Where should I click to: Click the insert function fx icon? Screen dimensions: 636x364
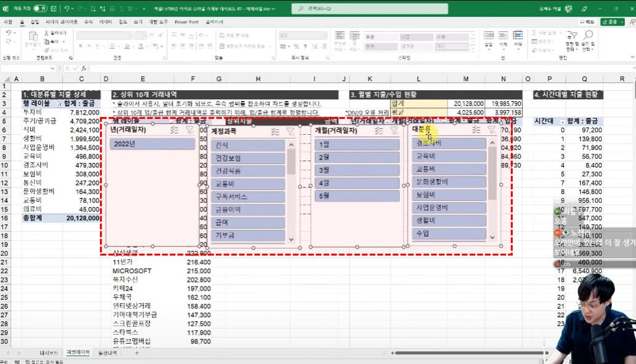[84, 68]
